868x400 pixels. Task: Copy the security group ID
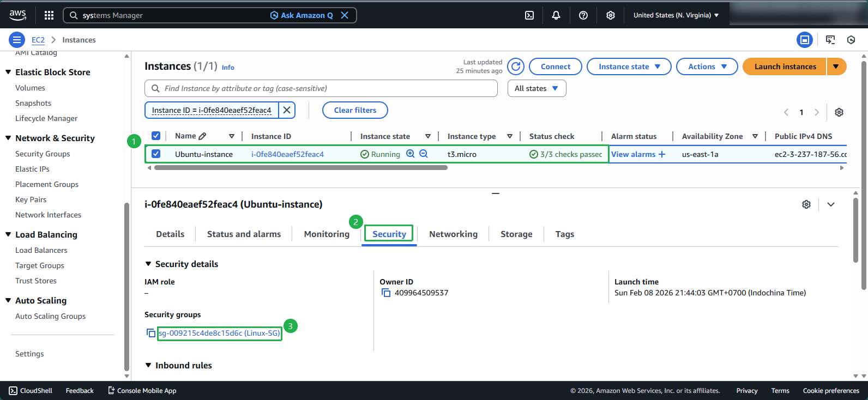pos(151,333)
